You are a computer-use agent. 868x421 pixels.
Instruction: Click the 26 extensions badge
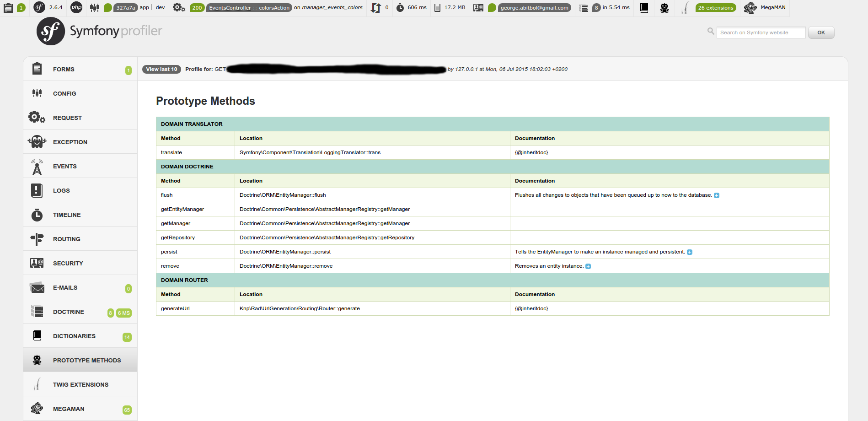click(716, 8)
